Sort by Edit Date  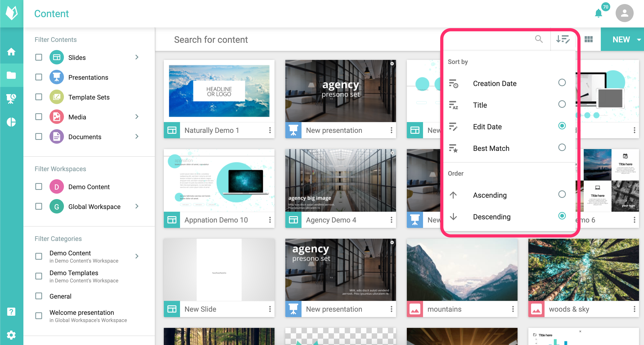[x=509, y=127]
